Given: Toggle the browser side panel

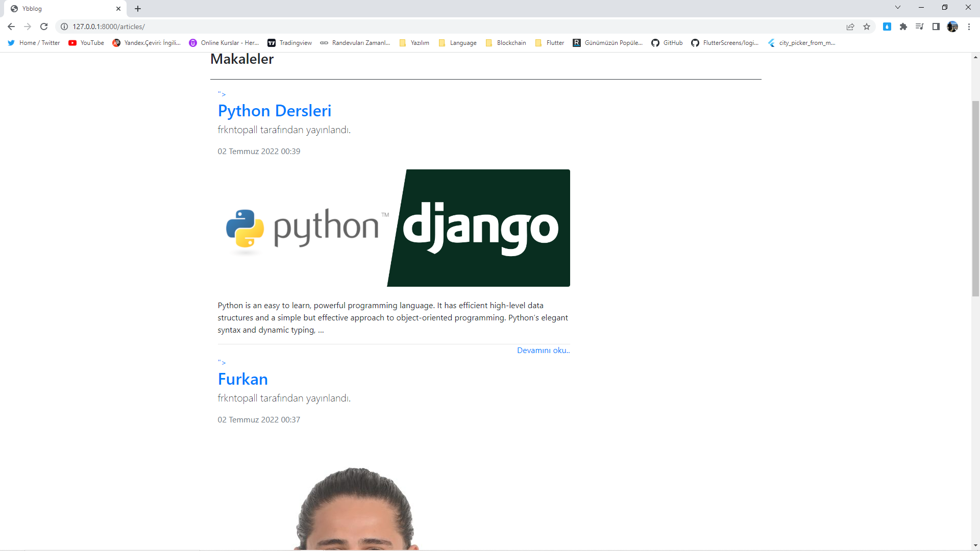Looking at the screenshot, I should 936,27.
